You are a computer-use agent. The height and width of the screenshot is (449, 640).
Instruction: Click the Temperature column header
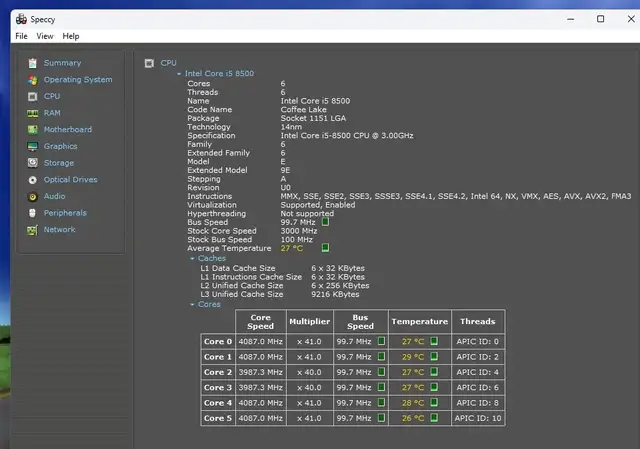[420, 322]
